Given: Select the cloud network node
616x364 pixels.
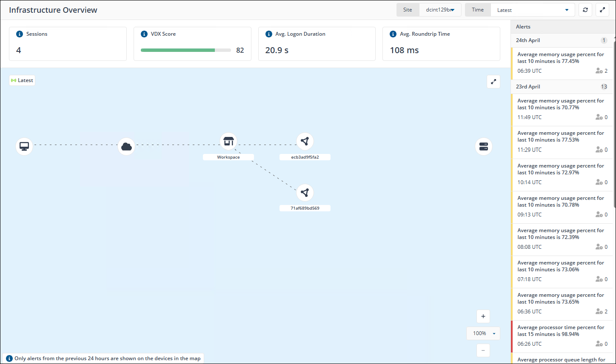Looking at the screenshot, I should (x=126, y=146).
